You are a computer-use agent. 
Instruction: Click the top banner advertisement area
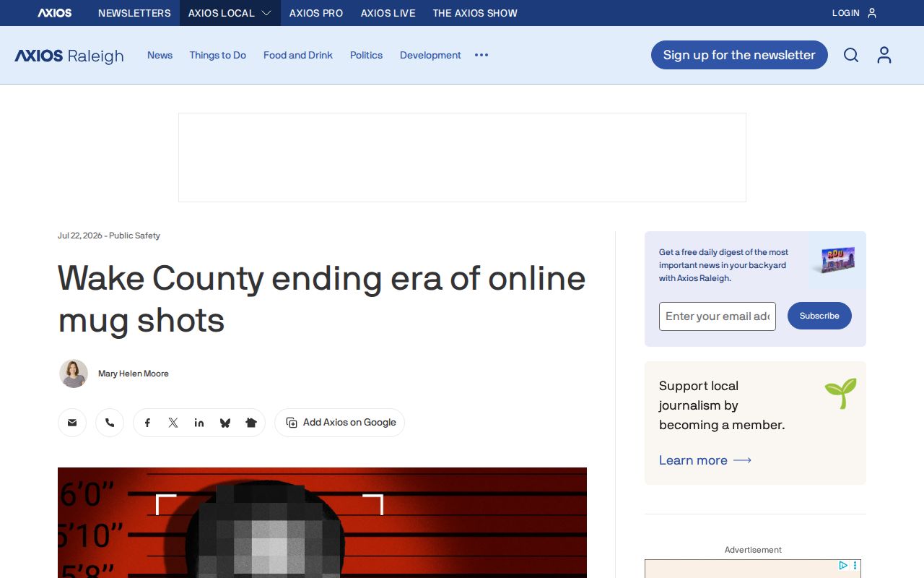click(x=462, y=158)
